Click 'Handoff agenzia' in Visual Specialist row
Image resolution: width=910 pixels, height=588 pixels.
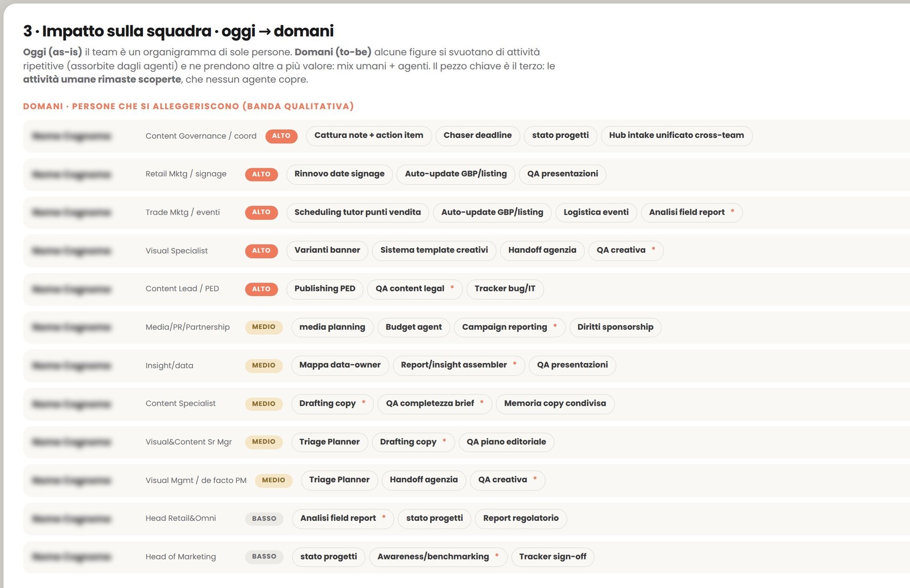pyautogui.click(x=542, y=251)
